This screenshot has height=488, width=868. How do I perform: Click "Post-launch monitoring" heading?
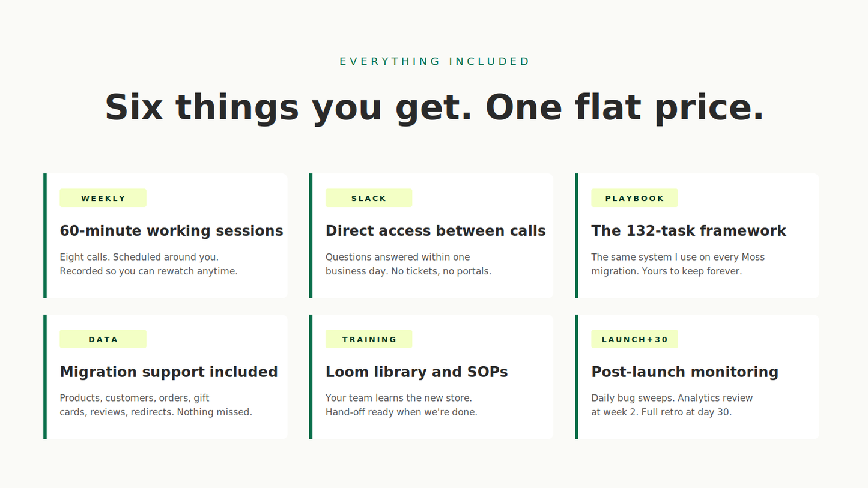point(685,372)
